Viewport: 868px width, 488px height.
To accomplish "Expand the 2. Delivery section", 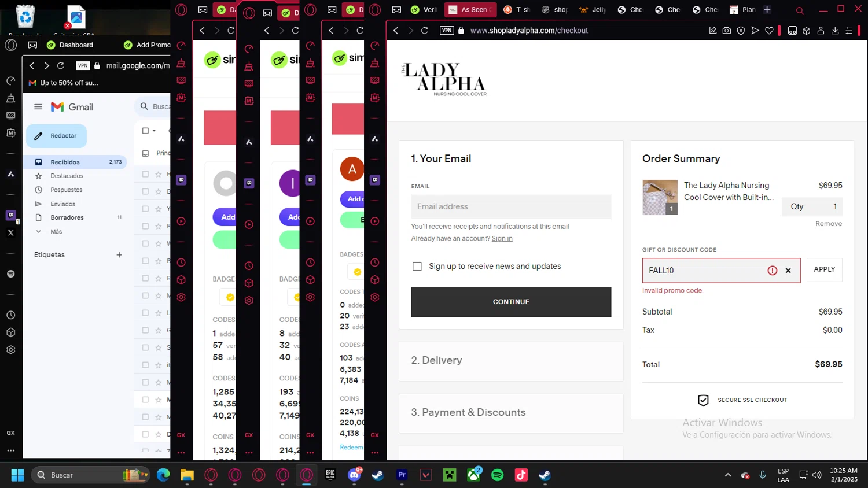I will pyautogui.click(x=511, y=361).
